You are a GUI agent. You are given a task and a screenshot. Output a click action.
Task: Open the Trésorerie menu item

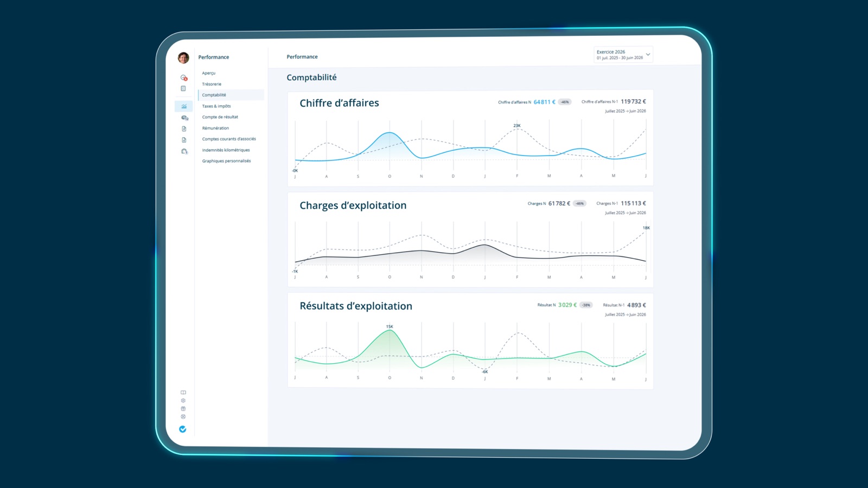pos(212,84)
